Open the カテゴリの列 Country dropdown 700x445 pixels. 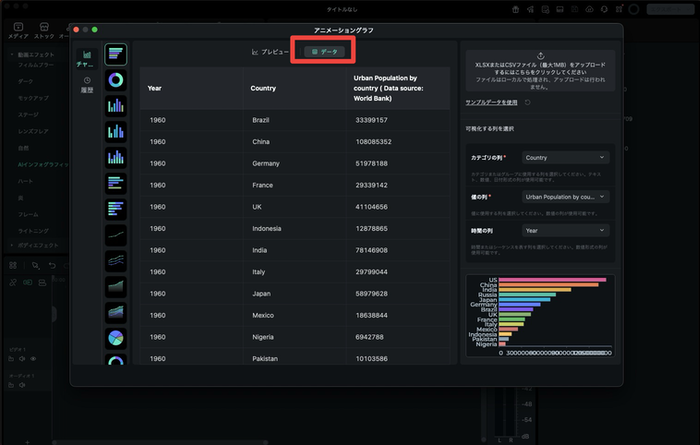(566, 157)
